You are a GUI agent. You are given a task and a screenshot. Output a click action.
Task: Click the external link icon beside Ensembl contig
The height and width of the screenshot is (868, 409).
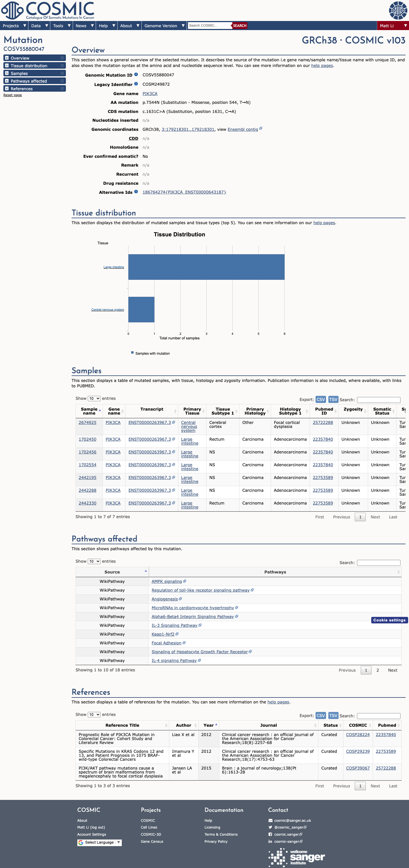[x=261, y=129]
